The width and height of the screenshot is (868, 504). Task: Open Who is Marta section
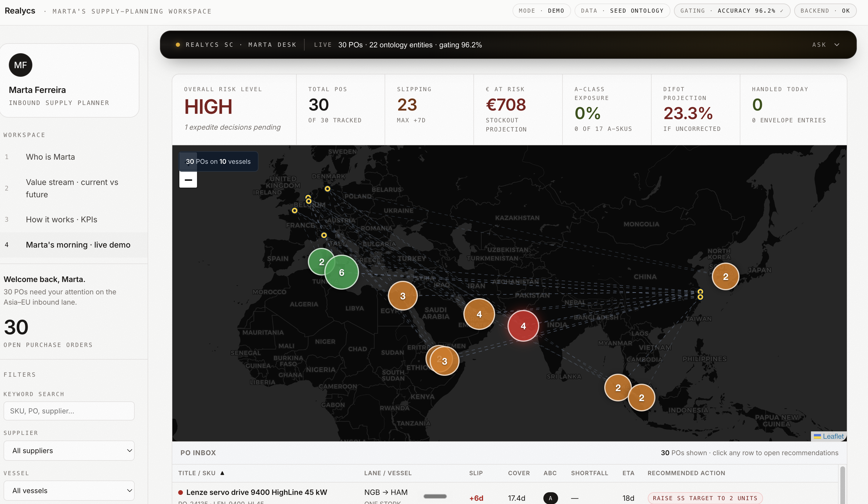(74, 157)
